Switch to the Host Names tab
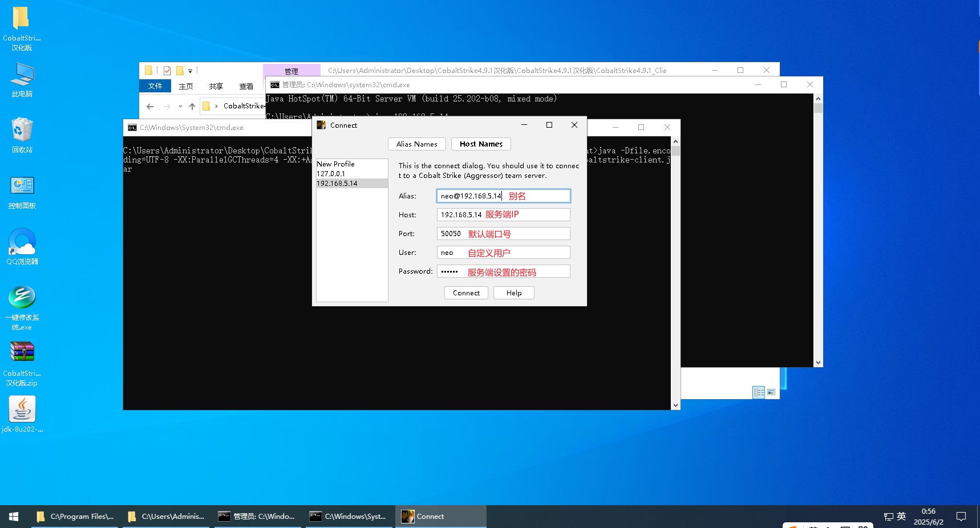The width and height of the screenshot is (980, 528). point(481,144)
